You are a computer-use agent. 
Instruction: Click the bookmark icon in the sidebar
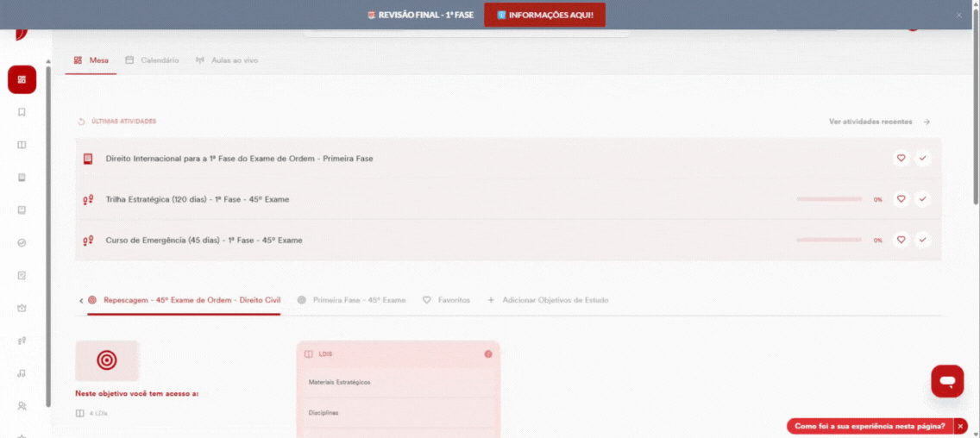pos(22,112)
